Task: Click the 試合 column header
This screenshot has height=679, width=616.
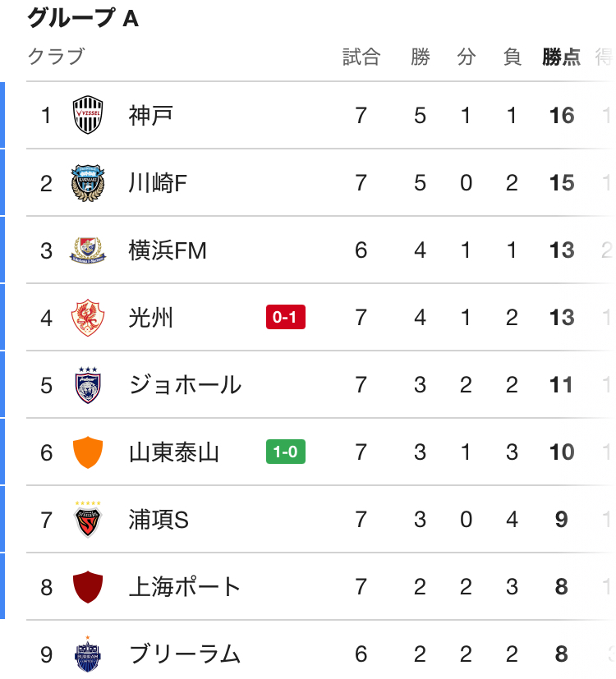Action: tap(361, 57)
